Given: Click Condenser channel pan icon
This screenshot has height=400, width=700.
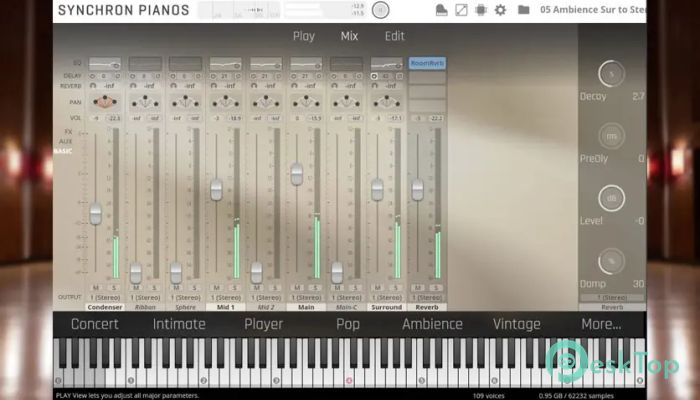Looking at the screenshot, I should pyautogui.click(x=104, y=102).
